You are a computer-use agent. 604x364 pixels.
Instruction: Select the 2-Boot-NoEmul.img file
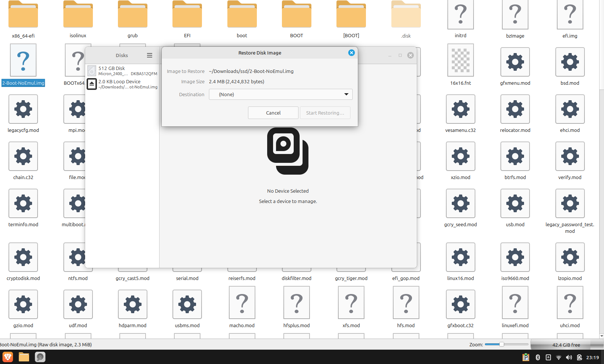point(23,61)
